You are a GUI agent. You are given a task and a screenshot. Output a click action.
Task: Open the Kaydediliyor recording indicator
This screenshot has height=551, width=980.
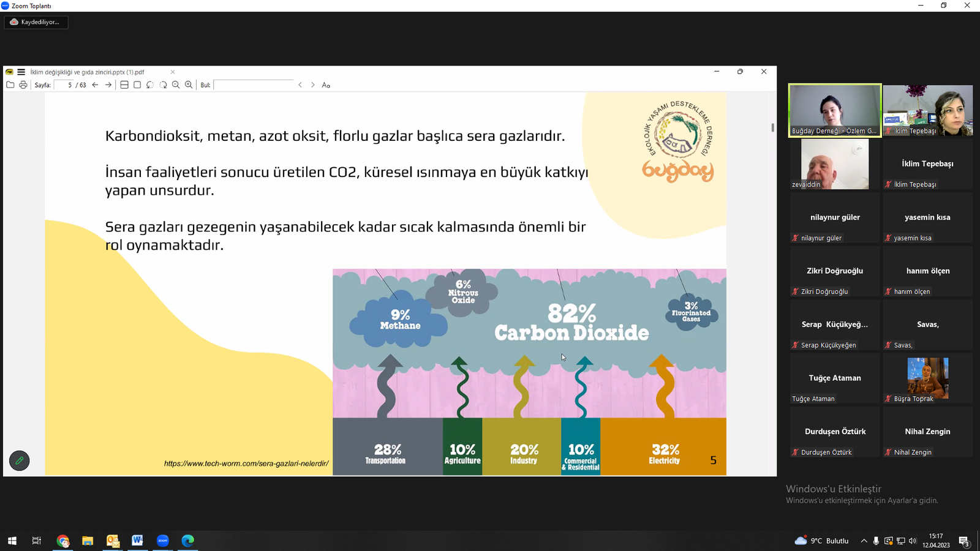(36, 22)
